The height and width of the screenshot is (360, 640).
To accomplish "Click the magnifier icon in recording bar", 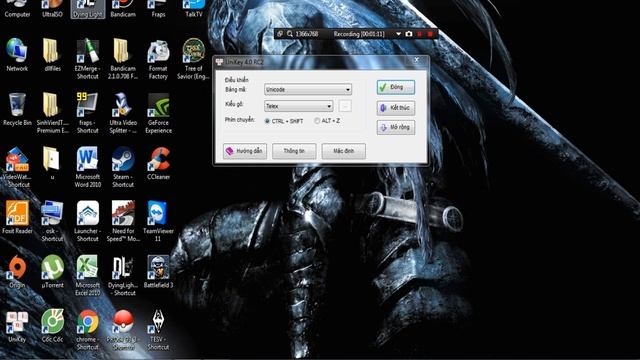I will tap(290, 34).
